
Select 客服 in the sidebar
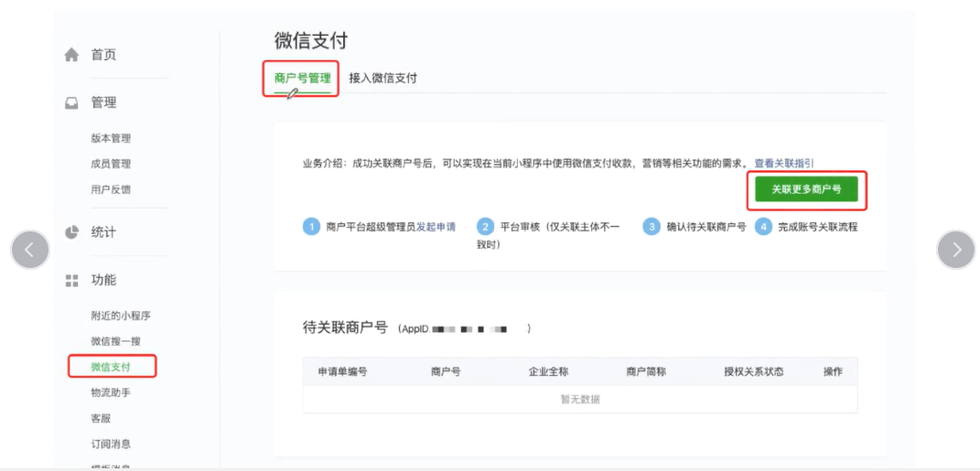101,419
